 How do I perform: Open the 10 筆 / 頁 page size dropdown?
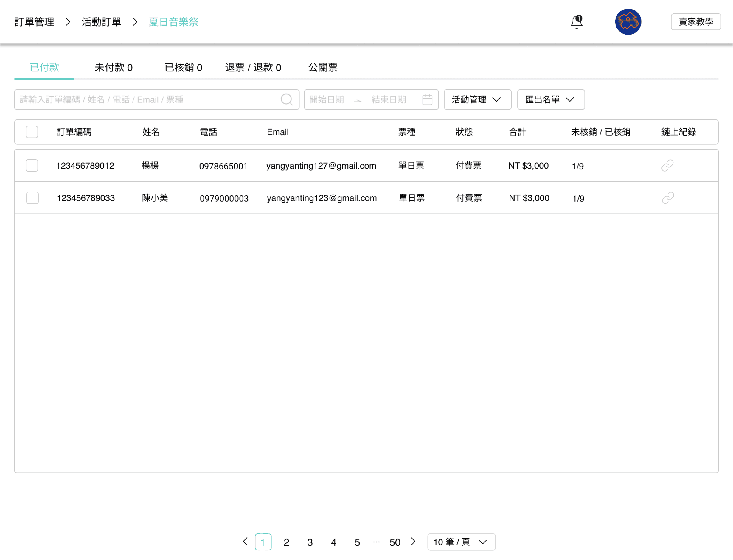point(461,542)
